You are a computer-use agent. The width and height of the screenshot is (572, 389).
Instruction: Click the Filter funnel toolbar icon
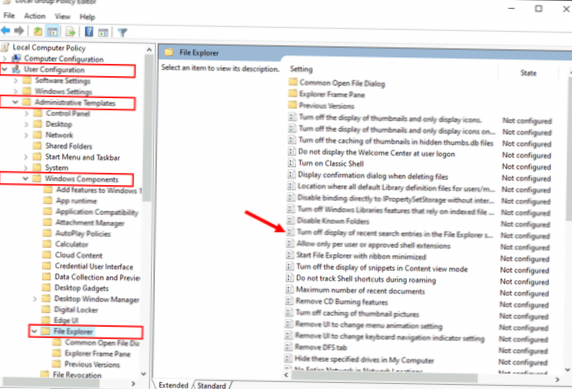point(123,33)
